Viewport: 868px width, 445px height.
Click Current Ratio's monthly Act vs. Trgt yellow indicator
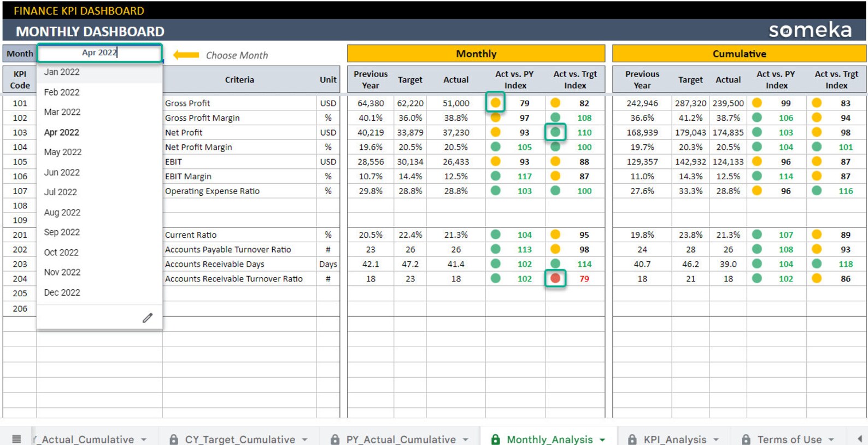point(555,235)
